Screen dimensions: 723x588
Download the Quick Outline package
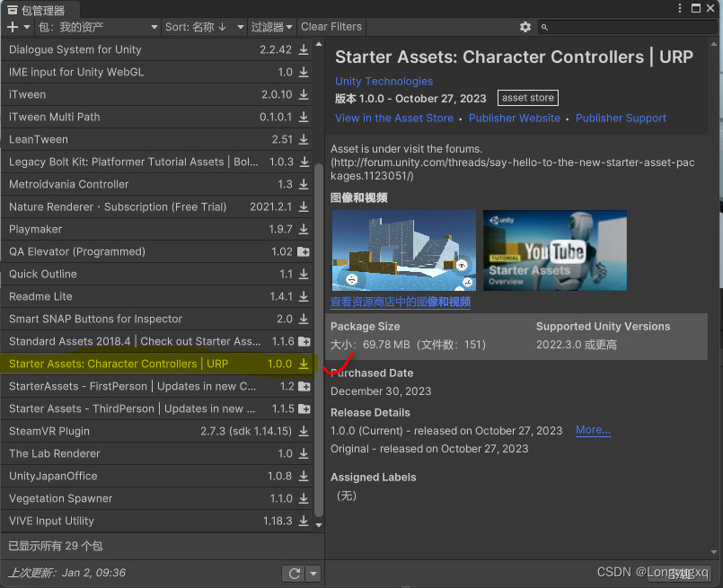click(x=305, y=274)
